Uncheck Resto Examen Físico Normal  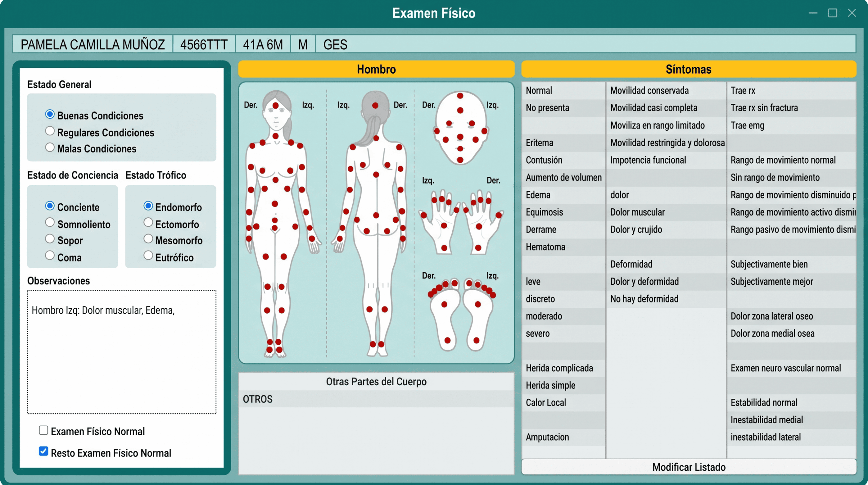(43, 451)
